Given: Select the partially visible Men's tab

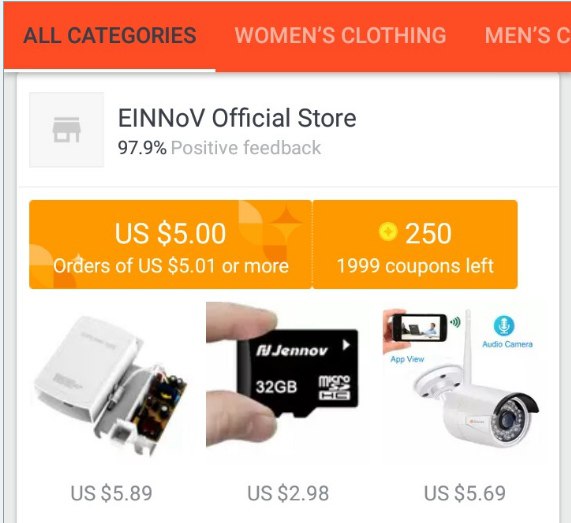Looking at the screenshot, I should [527, 35].
